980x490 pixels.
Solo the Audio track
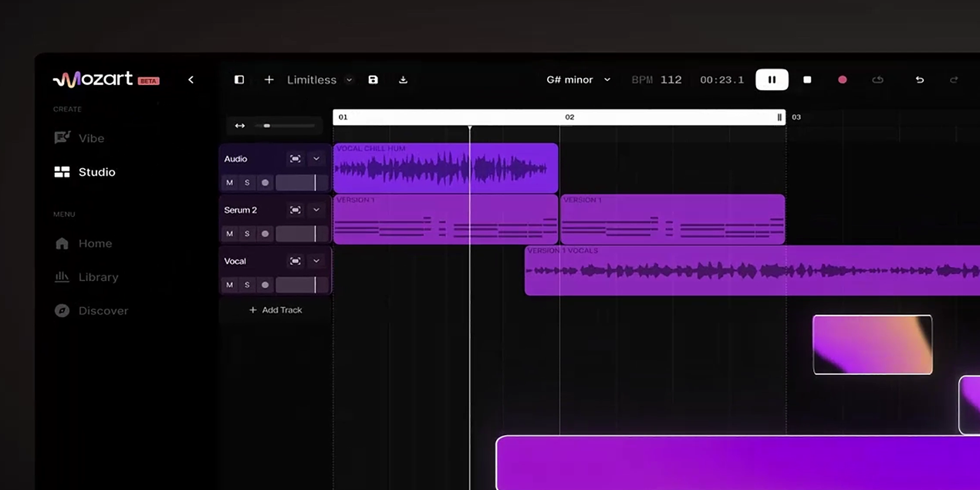[x=247, y=183]
